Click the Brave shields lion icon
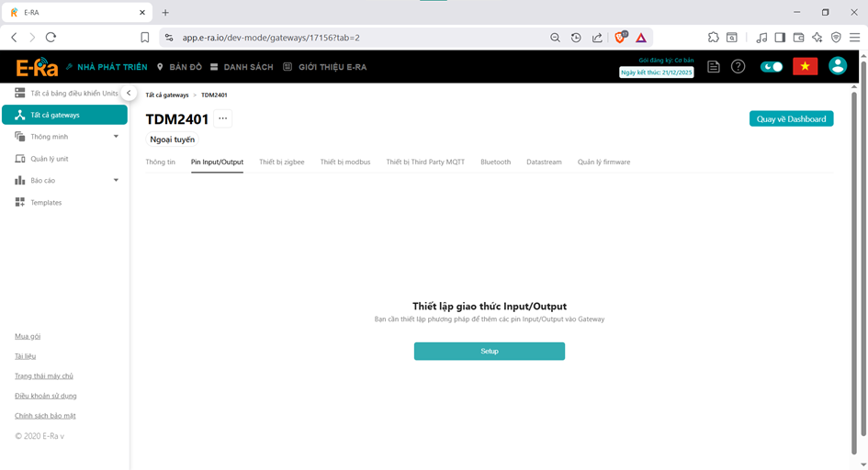 (x=620, y=38)
